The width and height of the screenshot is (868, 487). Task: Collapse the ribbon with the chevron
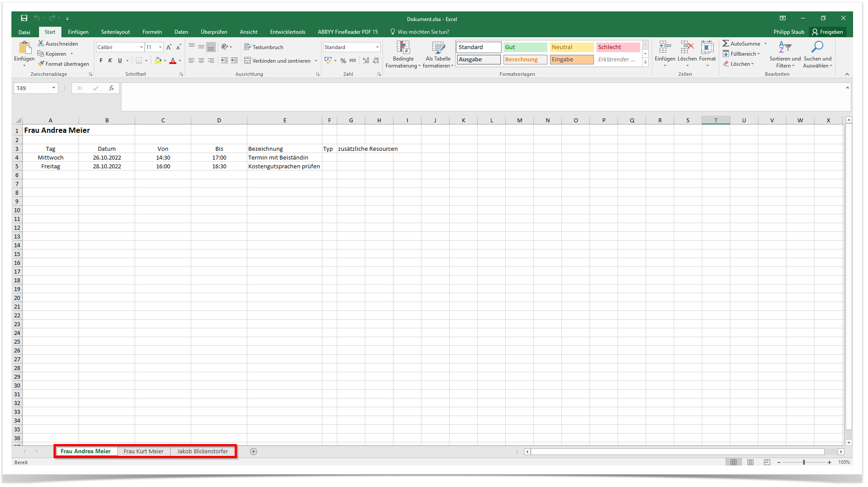click(x=847, y=74)
